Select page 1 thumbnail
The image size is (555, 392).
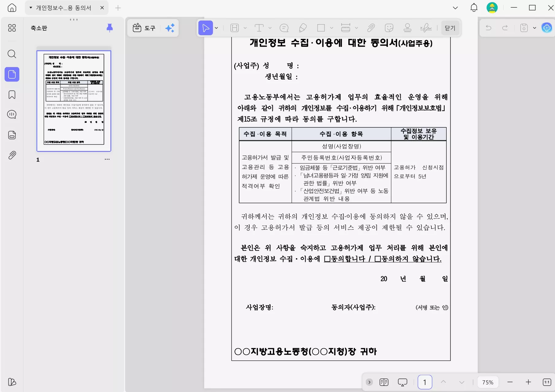pos(74,101)
